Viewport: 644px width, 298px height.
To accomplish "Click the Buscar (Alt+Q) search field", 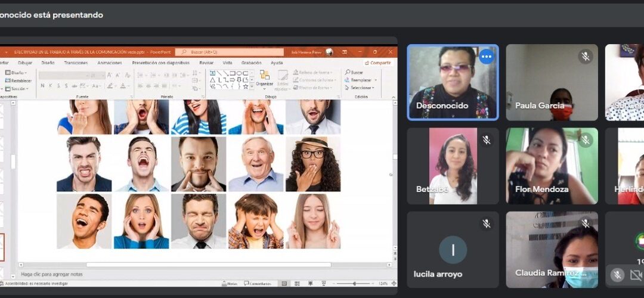I will tap(229, 52).
